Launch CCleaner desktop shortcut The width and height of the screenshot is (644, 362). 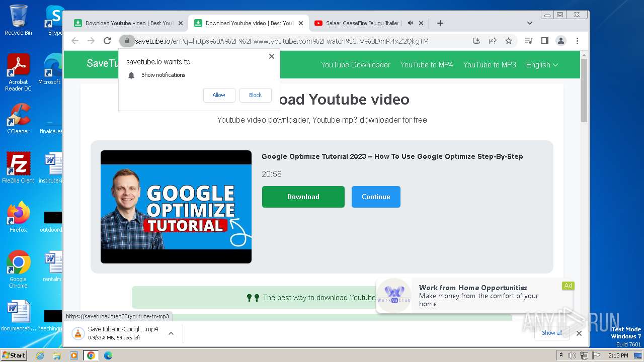pyautogui.click(x=18, y=119)
